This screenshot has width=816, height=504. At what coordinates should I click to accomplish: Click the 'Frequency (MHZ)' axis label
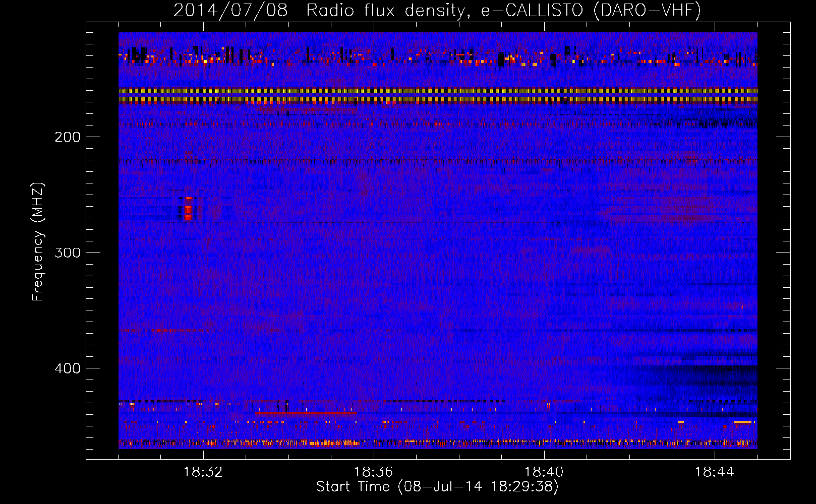38,242
